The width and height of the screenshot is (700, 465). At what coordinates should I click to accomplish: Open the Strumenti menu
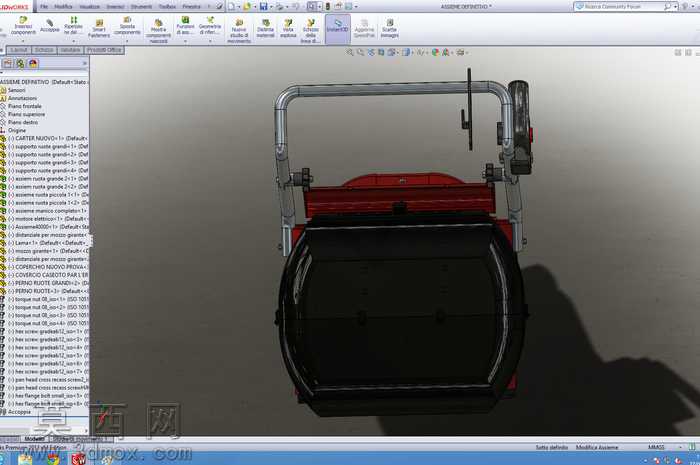click(141, 7)
